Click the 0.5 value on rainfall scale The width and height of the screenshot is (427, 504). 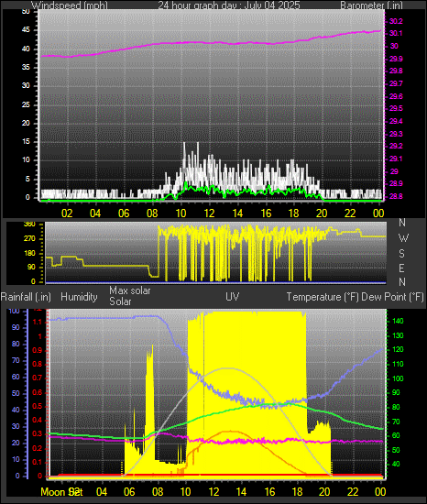click(x=38, y=406)
